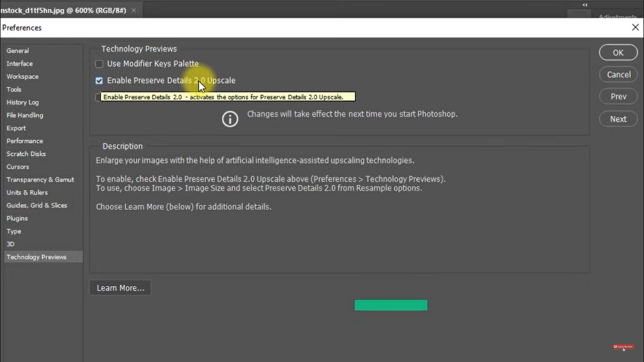Enable Use Modifier Keys Palette checkbox
Viewport: 644px width, 362px height.
click(x=99, y=63)
